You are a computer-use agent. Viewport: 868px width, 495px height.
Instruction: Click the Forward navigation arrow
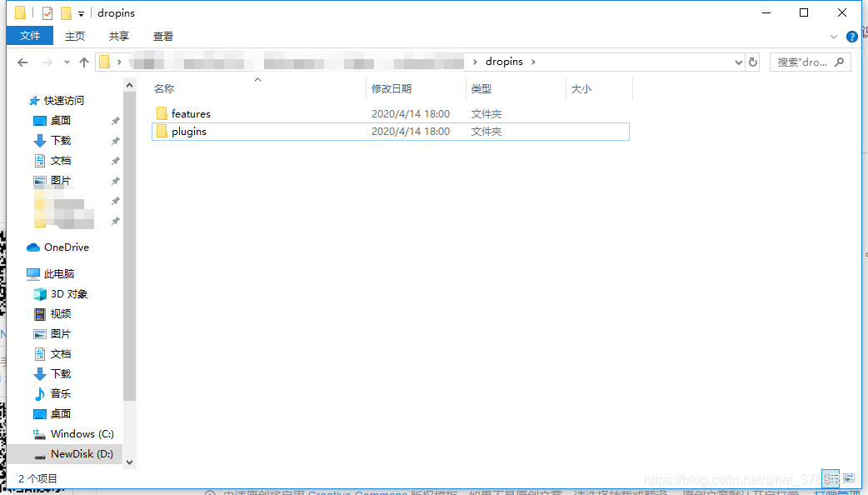[47, 62]
